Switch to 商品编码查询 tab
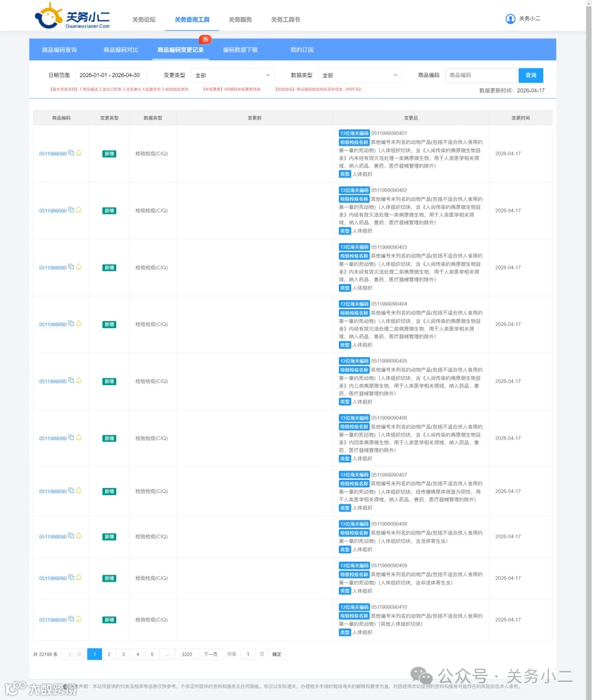Viewport: 592px width, 700px height. 59,50
